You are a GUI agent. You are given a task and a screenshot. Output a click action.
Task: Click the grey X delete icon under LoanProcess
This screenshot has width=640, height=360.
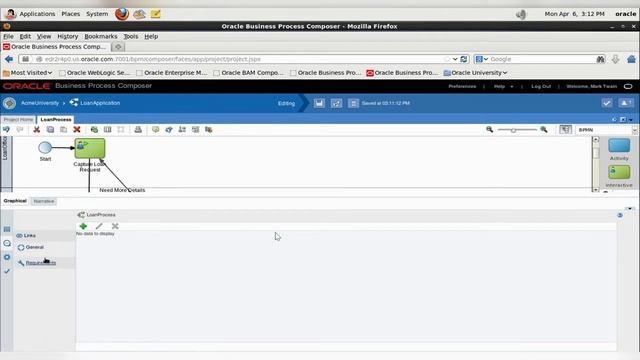click(115, 226)
